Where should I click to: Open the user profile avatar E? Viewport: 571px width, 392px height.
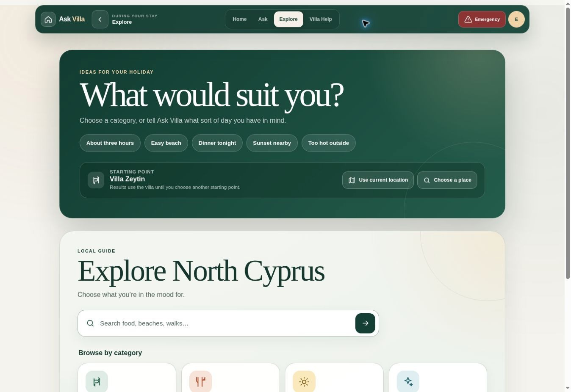tap(516, 19)
